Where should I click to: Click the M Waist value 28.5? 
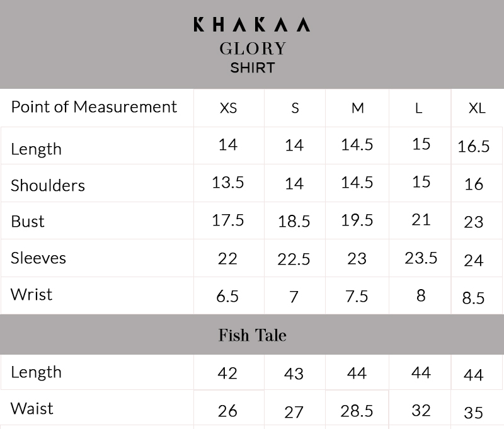click(357, 411)
